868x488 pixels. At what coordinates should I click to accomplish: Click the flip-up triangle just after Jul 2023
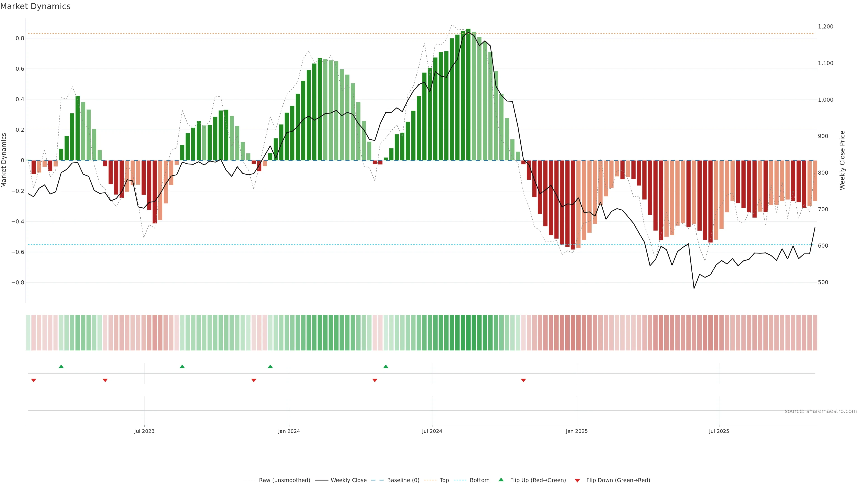tap(182, 366)
